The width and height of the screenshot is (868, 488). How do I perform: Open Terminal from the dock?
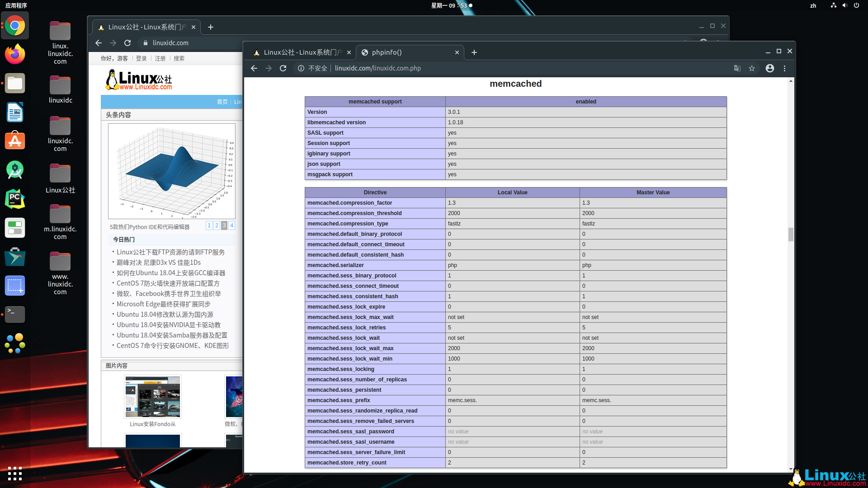pos(15,314)
